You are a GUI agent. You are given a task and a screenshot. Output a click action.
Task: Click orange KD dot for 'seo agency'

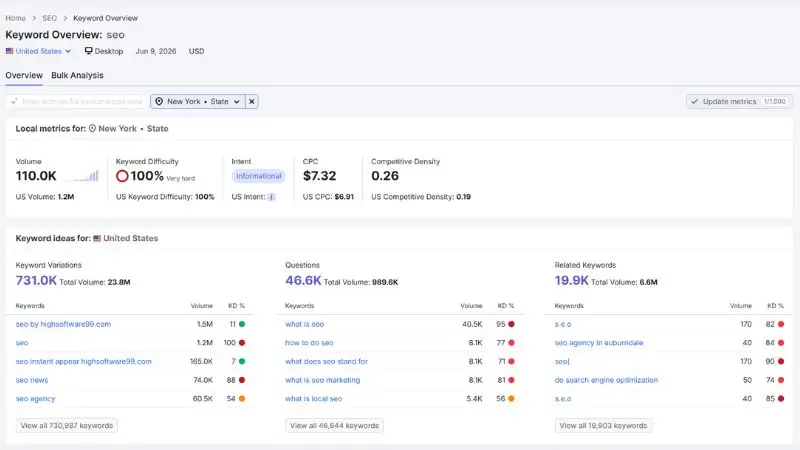(242, 398)
